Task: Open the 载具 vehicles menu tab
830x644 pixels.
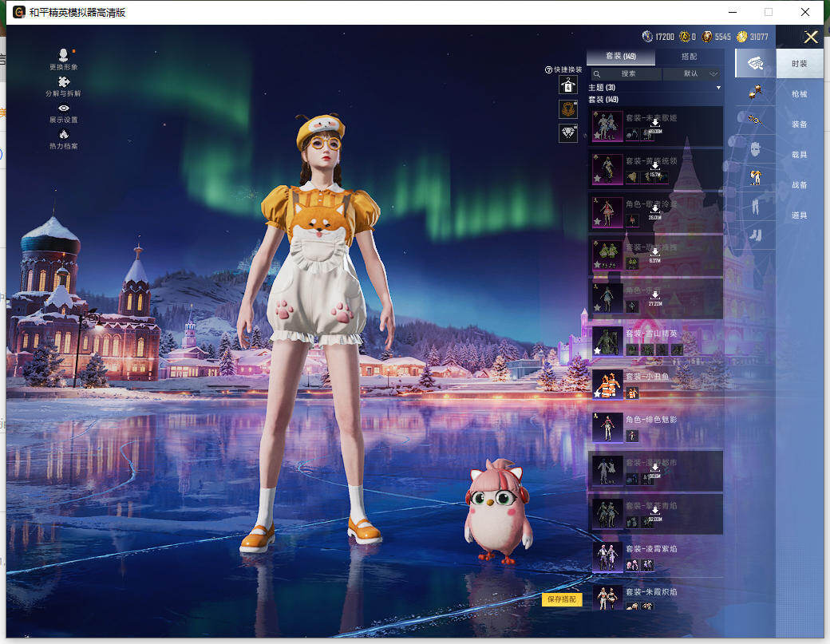Action: pyautogui.click(x=799, y=155)
